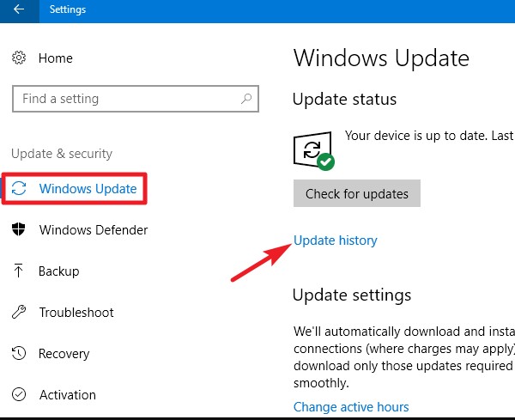Click the Find a setting search box

pyautogui.click(x=136, y=99)
